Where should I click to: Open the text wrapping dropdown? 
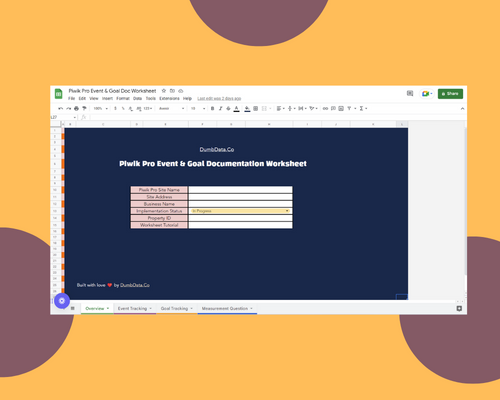click(302, 108)
